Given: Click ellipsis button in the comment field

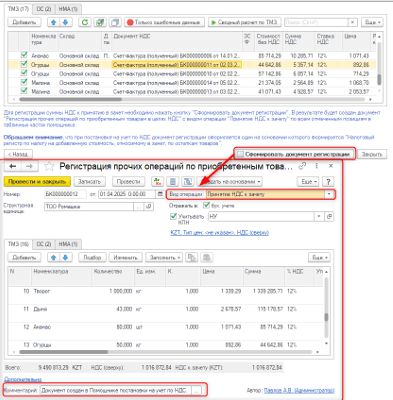Looking at the screenshot, I should tap(197, 390).
